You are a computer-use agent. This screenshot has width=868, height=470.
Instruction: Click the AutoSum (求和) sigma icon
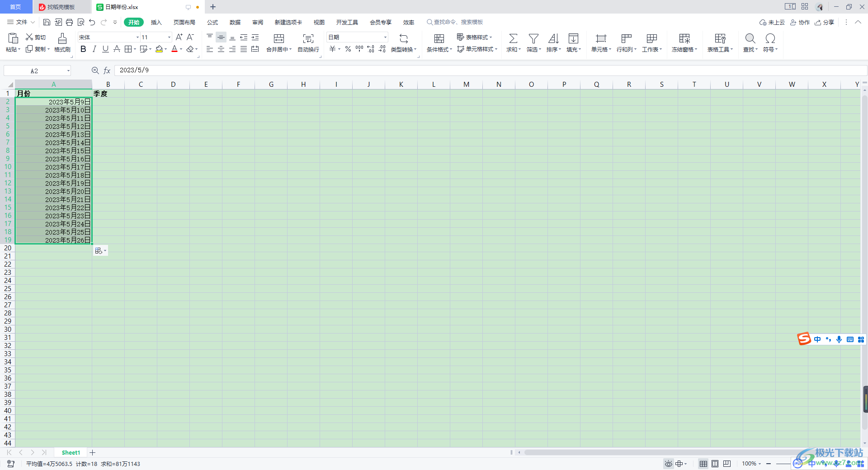point(513,38)
